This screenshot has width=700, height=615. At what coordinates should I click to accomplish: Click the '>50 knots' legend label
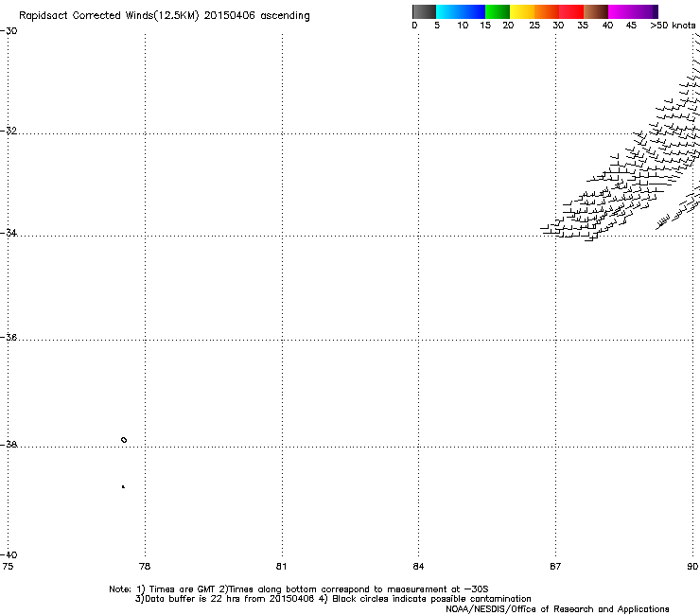[673, 26]
